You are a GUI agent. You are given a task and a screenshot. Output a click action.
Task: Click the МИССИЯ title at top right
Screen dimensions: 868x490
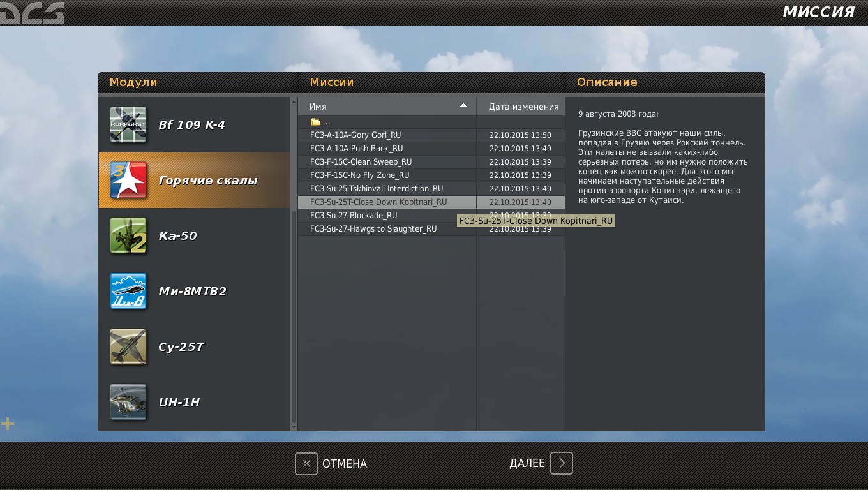818,12
